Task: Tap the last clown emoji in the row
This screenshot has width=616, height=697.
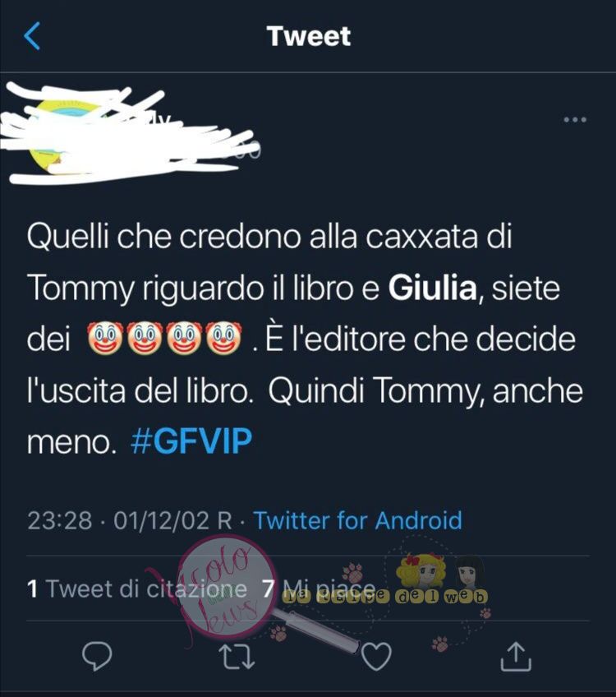Action: point(224,339)
